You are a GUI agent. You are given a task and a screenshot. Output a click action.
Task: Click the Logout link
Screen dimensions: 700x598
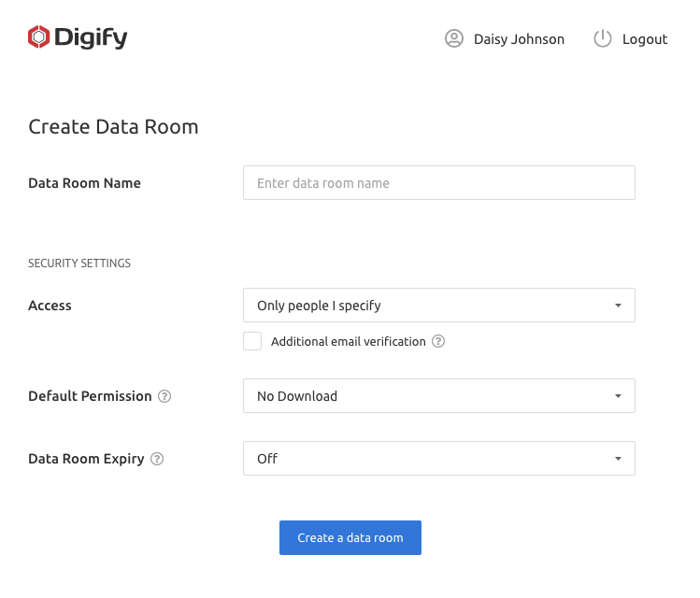(x=644, y=39)
